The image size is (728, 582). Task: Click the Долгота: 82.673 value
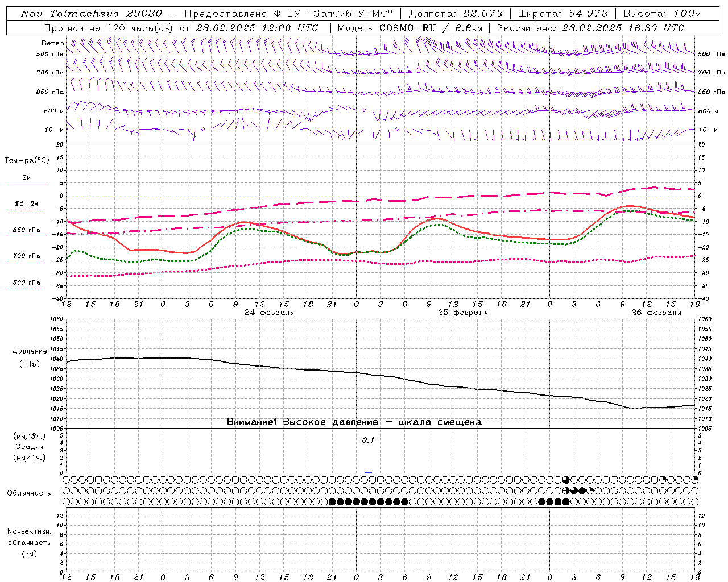pos(456,14)
